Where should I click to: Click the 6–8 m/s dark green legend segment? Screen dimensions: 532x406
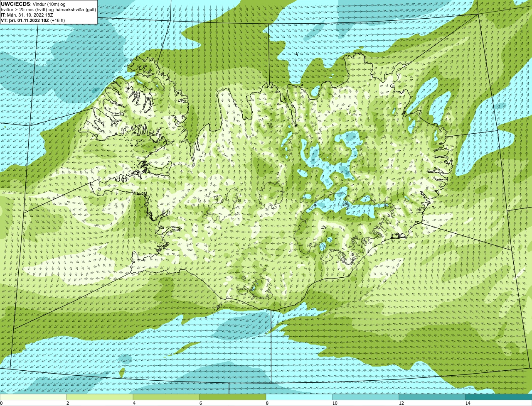(x=233, y=397)
